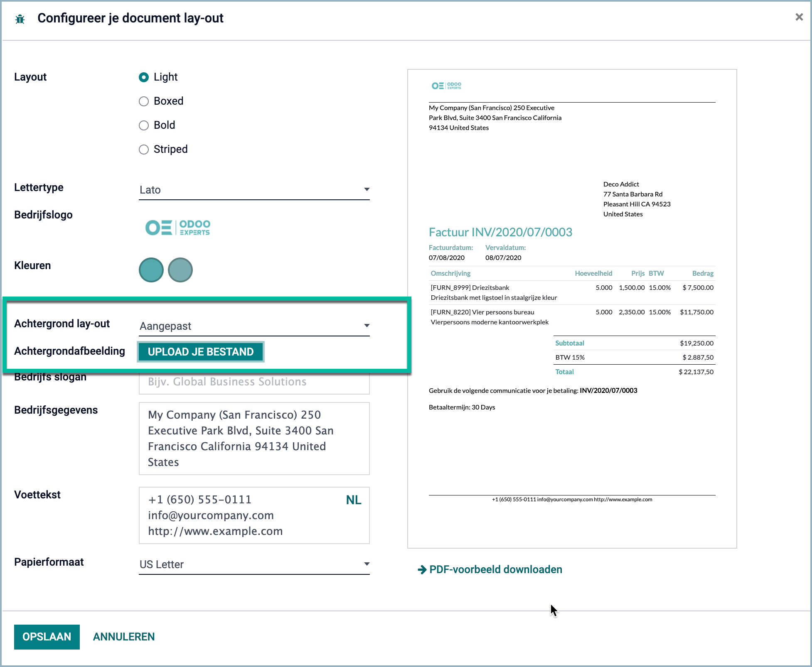The width and height of the screenshot is (812, 667).
Task: Click into the Voettekst text area
Action: coord(254,515)
